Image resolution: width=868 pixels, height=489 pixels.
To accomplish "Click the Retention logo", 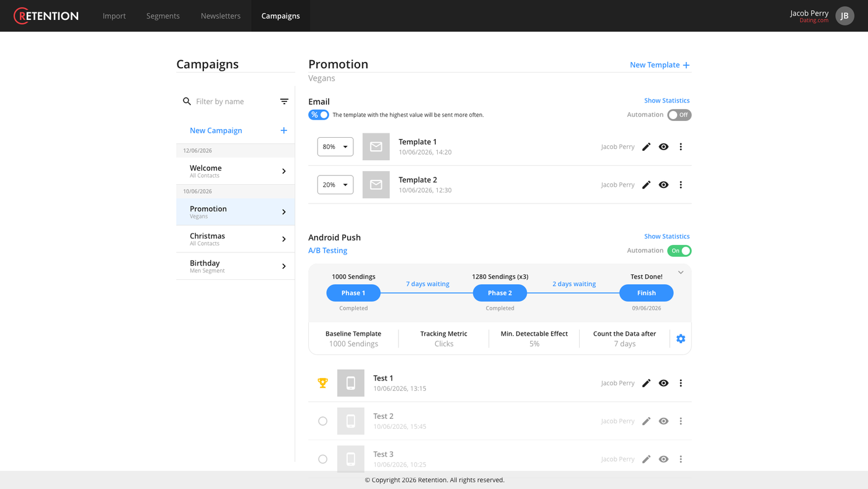I will (46, 16).
